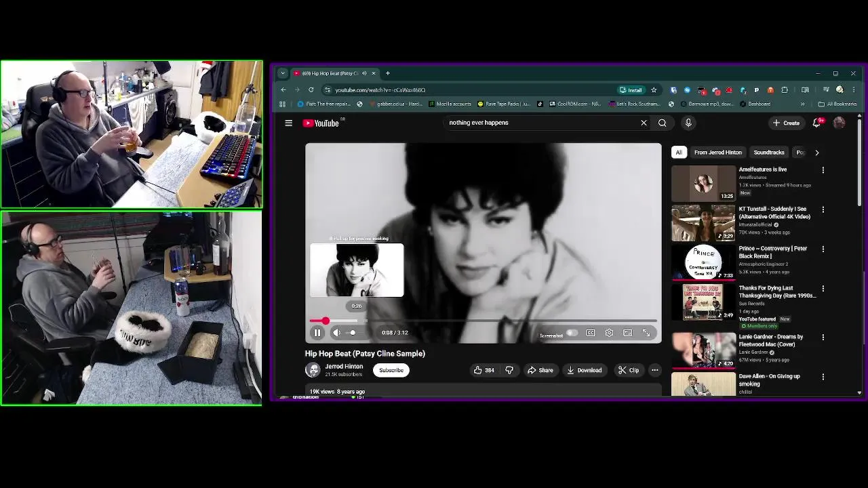
Task: Mute the video with the speaker icon
Action: 336,333
